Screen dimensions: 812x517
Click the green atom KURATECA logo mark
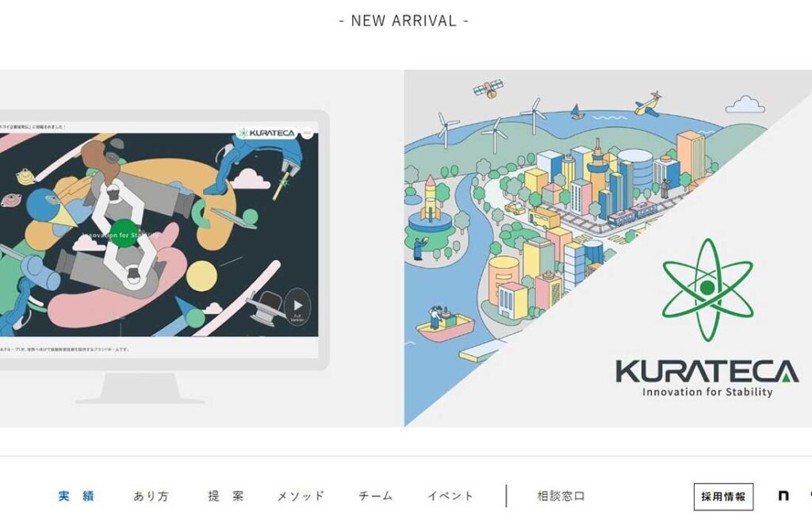(707, 289)
